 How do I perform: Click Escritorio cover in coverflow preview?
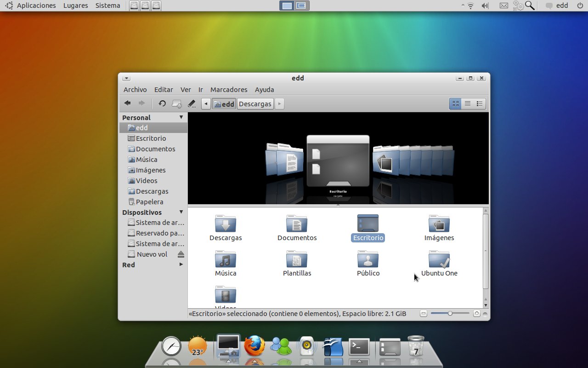(x=338, y=161)
